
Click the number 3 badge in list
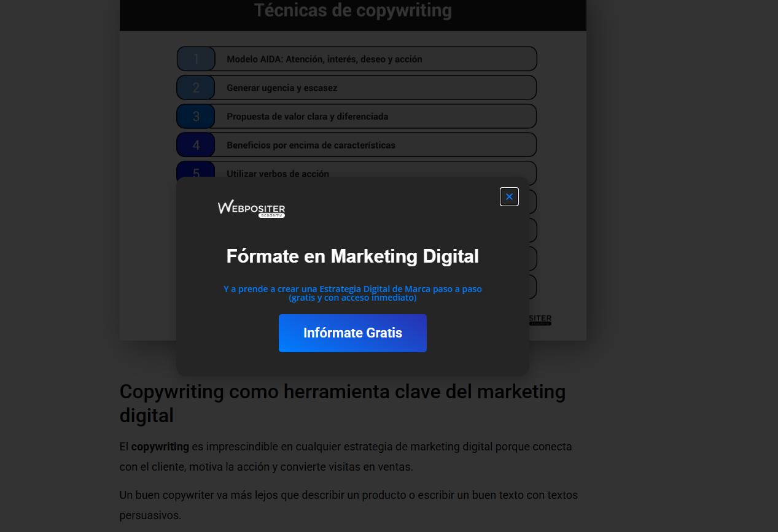[196, 117]
